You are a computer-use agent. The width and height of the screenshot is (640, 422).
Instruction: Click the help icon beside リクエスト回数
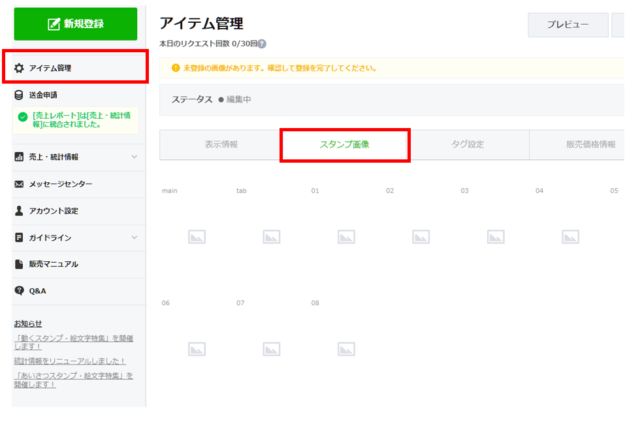pos(262,44)
